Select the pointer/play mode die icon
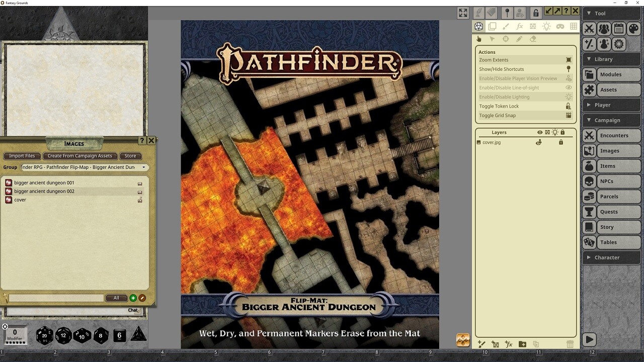 [x=478, y=27]
